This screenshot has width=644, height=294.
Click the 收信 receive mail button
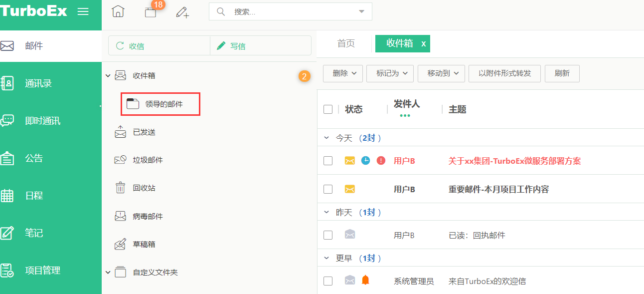(x=159, y=45)
